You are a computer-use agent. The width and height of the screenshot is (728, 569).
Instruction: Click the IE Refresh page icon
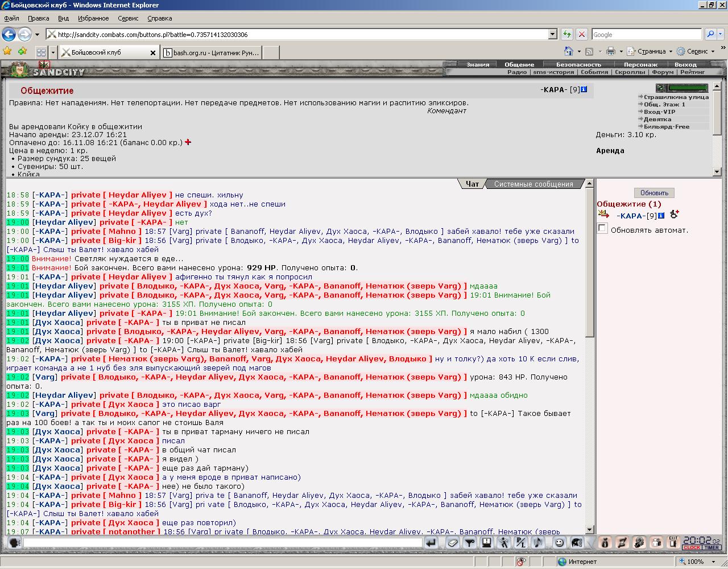pyautogui.click(x=567, y=34)
